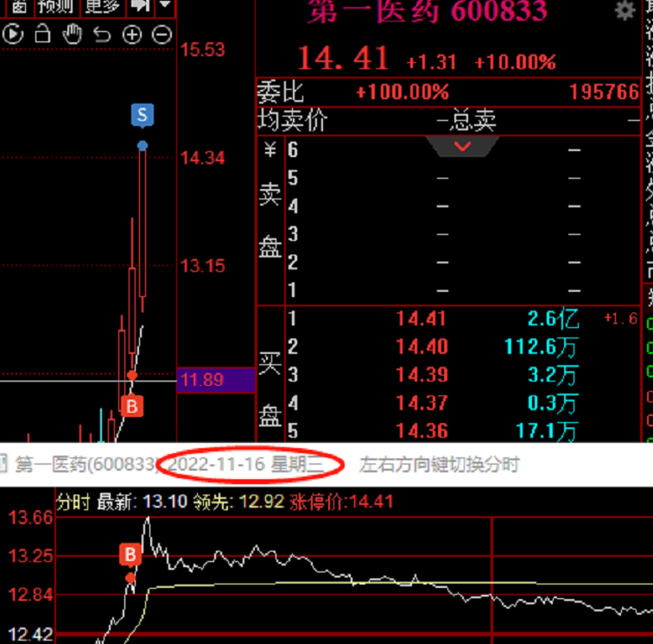
Task: Click the orange B buy marker on candlestick chart
Action: pyautogui.click(x=132, y=406)
